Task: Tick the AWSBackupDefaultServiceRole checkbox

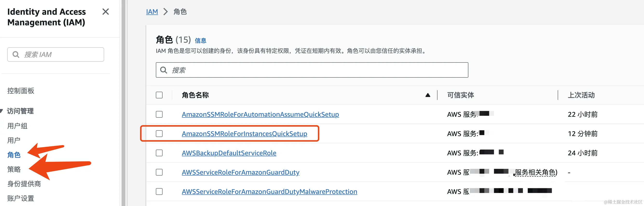Action: [159, 153]
